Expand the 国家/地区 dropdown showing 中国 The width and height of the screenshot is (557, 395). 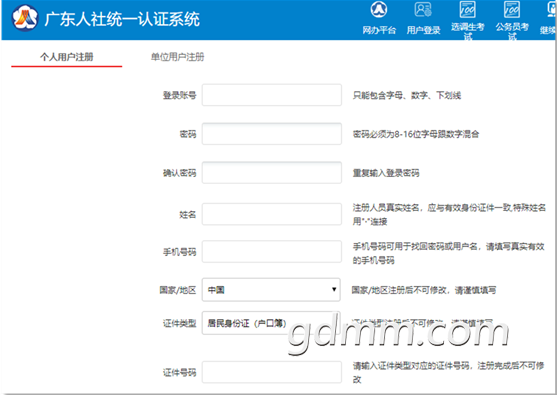coord(271,290)
